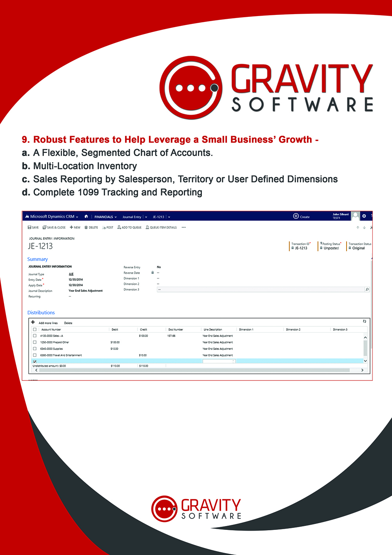Delete the journal entry via toolbar
Image resolution: width=392 pixels, height=555 pixels.
click(x=91, y=227)
